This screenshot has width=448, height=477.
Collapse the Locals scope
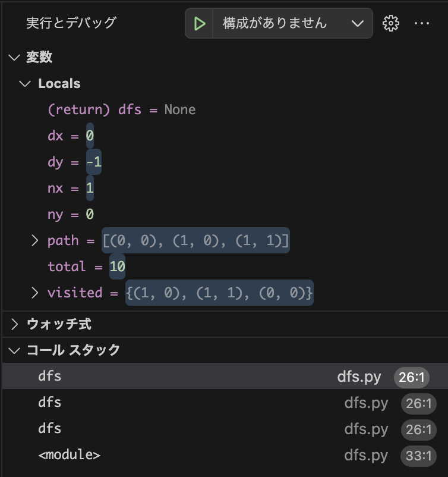pos(25,83)
